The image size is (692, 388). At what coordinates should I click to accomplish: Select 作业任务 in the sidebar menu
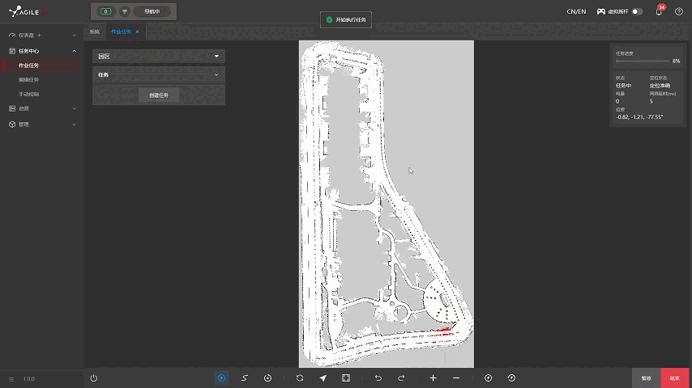pyautogui.click(x=29, y=65)
